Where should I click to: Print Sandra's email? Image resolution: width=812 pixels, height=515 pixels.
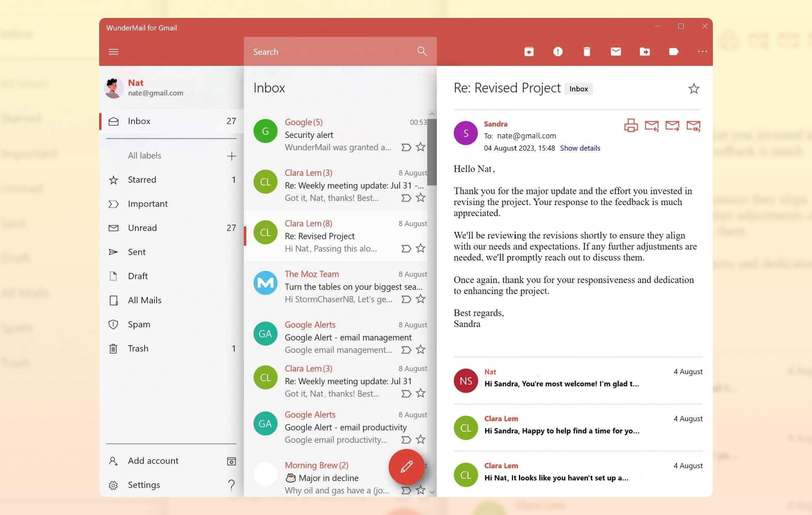[x=630, y=126]
